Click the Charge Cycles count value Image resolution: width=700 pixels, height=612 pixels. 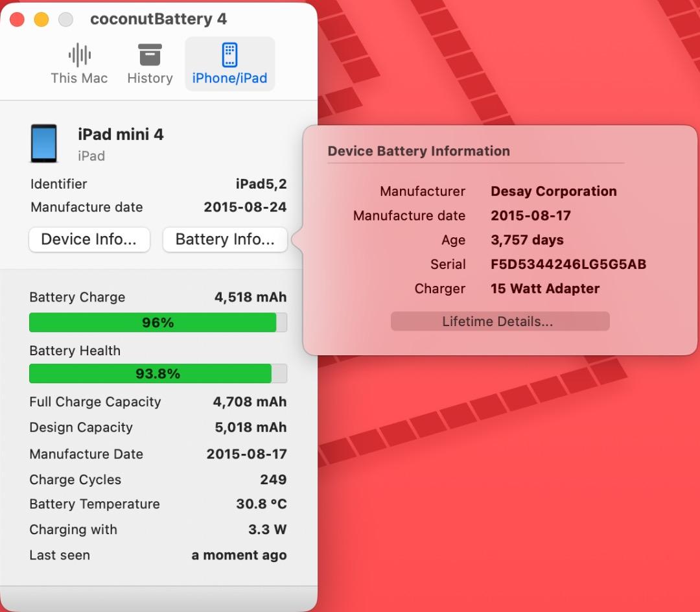pyautogui.click(x=274, y=480)
